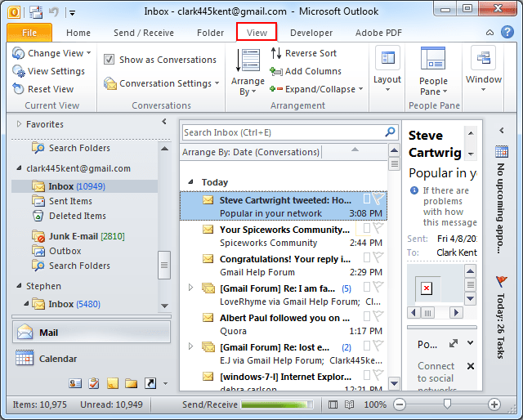Toggle Show as Conversations checkbox
This screenshot has width=523, height=420.
[x=109, y=60]
